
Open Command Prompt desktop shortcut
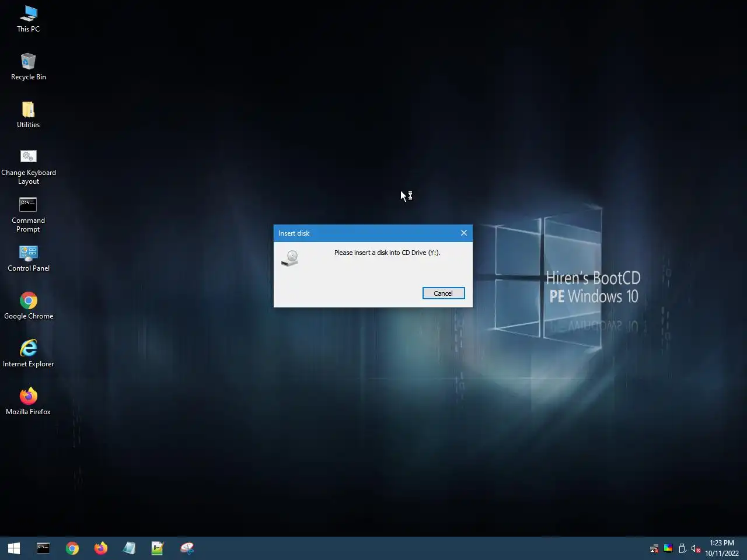(28, 215)
